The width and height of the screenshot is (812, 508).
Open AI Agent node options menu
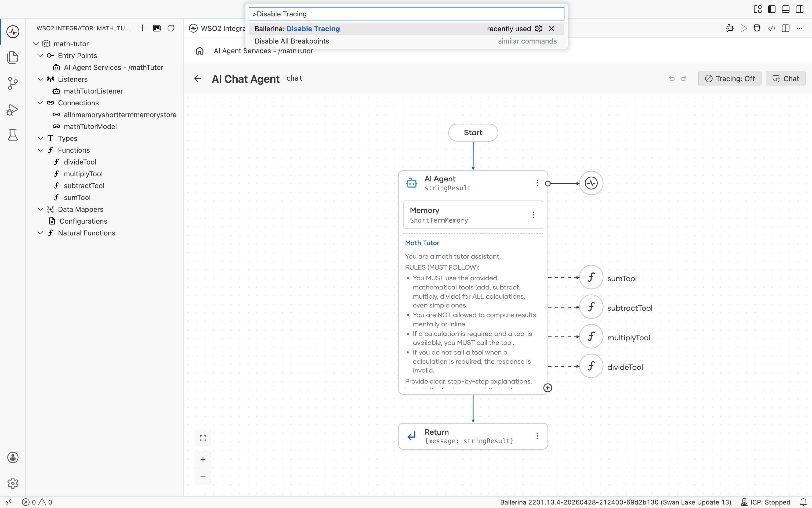(x=537, y=183)
